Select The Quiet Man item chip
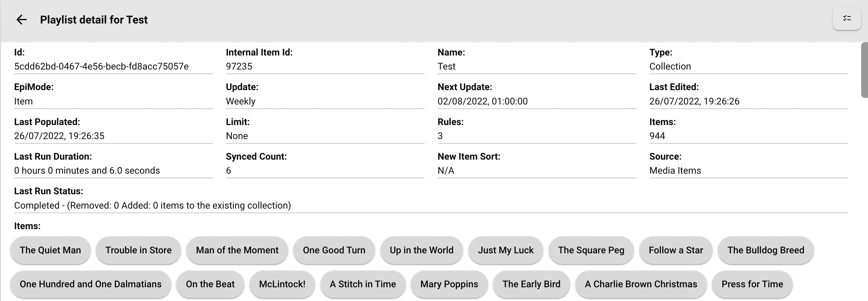The height and width of the screenshot is (301, 868). pos(50,250)
